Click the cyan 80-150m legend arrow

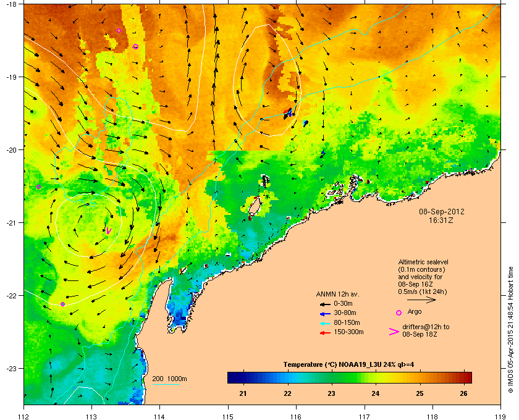[x=325, y=324]
